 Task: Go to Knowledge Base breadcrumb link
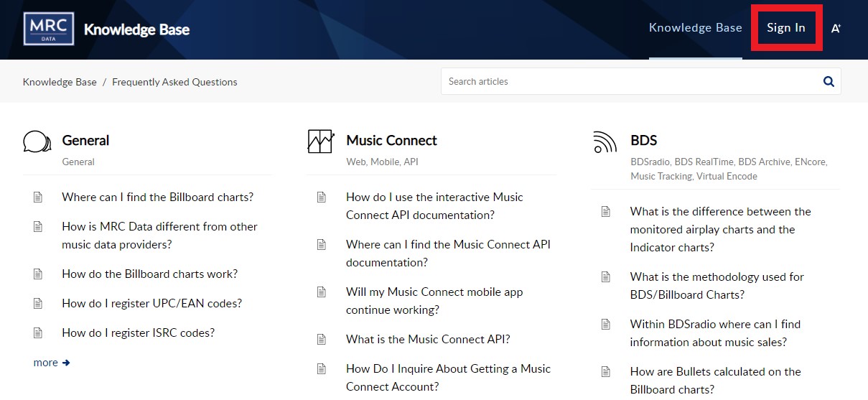click(x=60, y=82)
